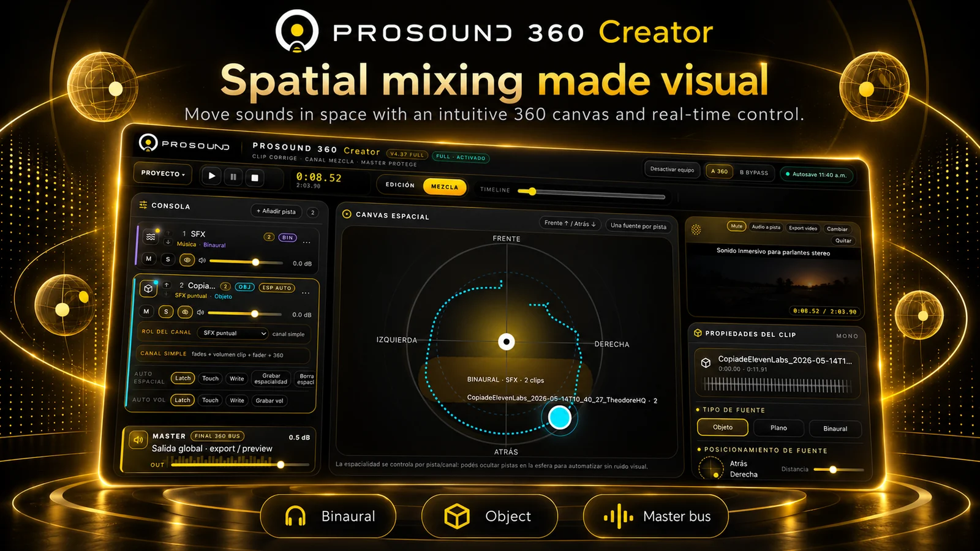This screenshot has height=551, width=980.
Task: Click the Export video button
Action: 803,228
